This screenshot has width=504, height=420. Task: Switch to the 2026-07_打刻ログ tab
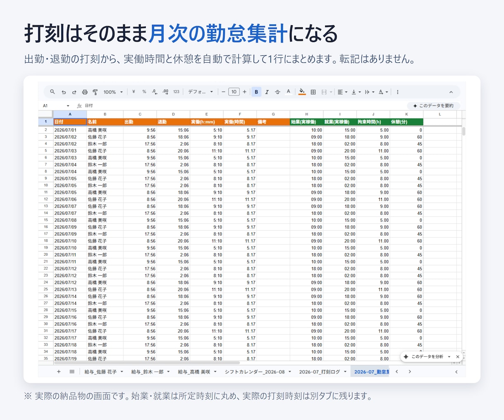point(319,372)
